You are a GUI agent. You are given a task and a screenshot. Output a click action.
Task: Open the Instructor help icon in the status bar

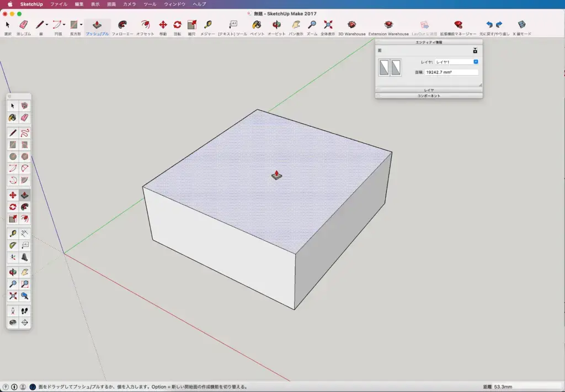(x=33, y=387)
